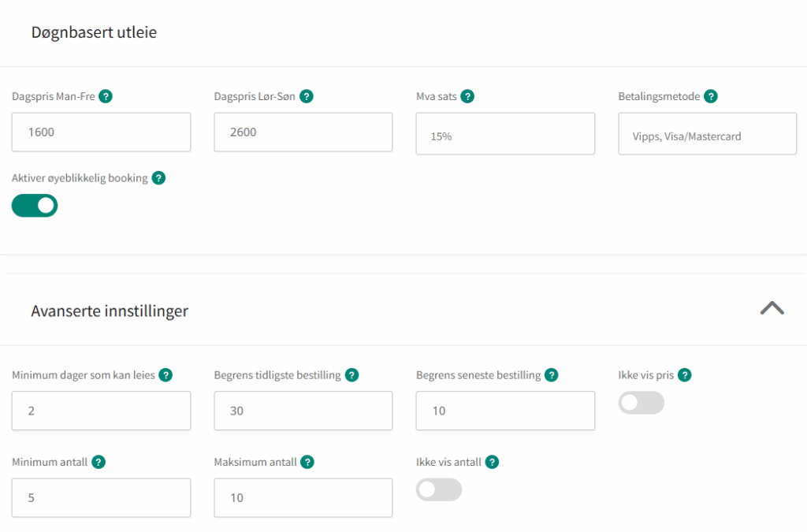The width and height of the screenshot is (807, 532).
Task: Disable the Aktiver øyeblikkelig booking toggle
Action: pyautogui.click(x=35, y=206)
